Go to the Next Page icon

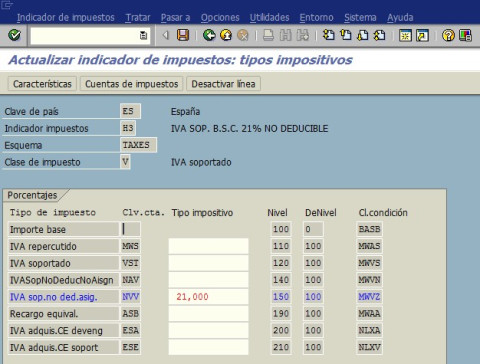pos(363,35)
